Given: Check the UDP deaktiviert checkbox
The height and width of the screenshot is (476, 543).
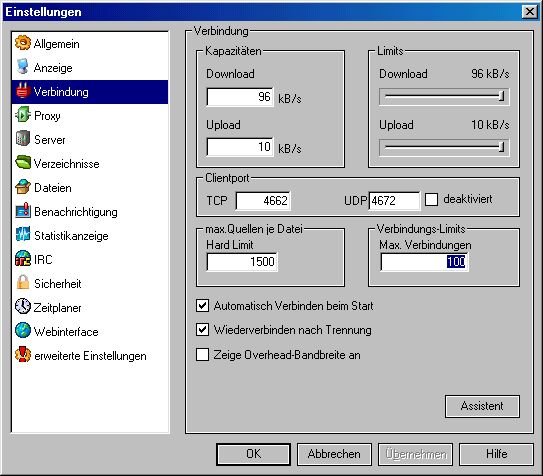Looking at the screenshot, I should point(431,200).
